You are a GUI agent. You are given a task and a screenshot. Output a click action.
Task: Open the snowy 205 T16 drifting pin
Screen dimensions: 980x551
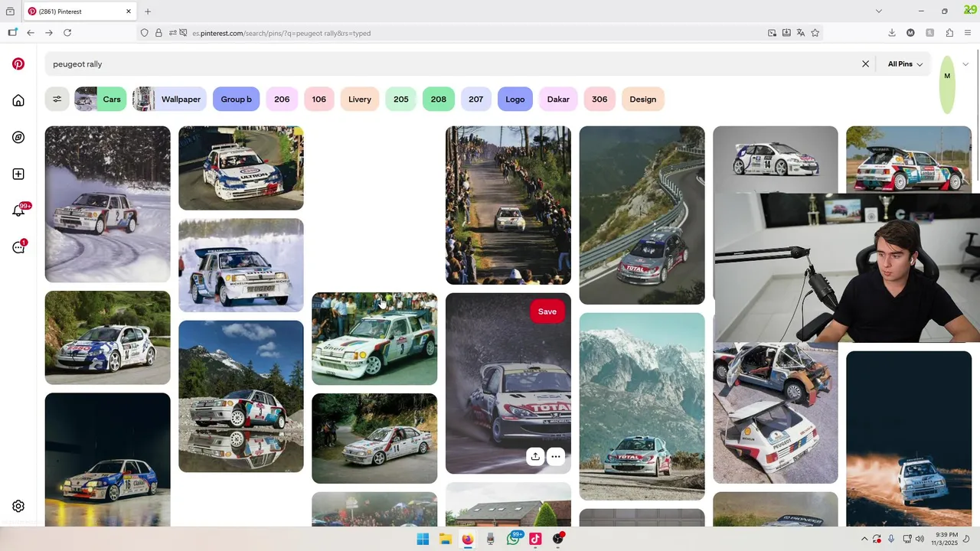pyautogui.click(x=108, y=204)
